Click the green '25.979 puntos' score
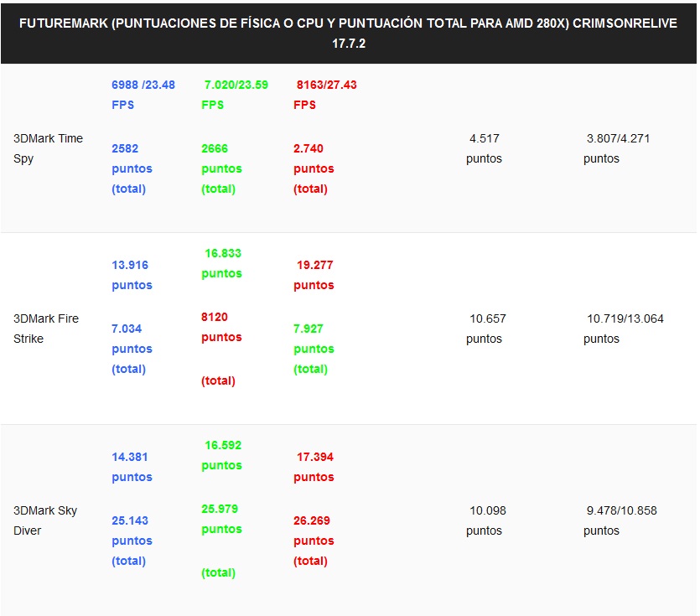Screen dimensions: 700x616 222,519
